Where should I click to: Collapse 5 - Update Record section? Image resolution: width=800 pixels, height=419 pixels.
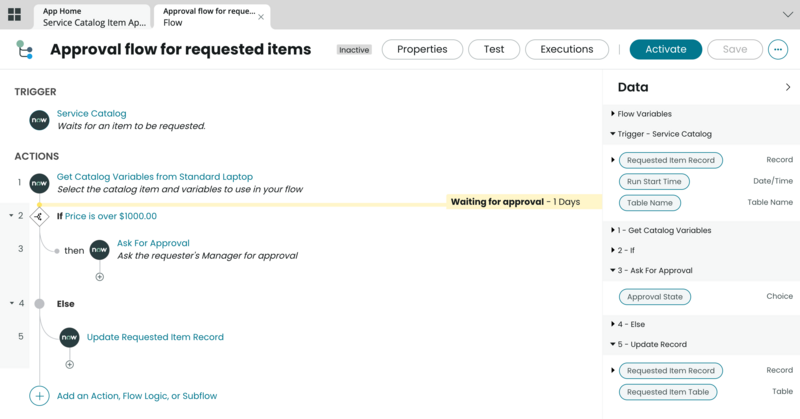pos(612,344)
